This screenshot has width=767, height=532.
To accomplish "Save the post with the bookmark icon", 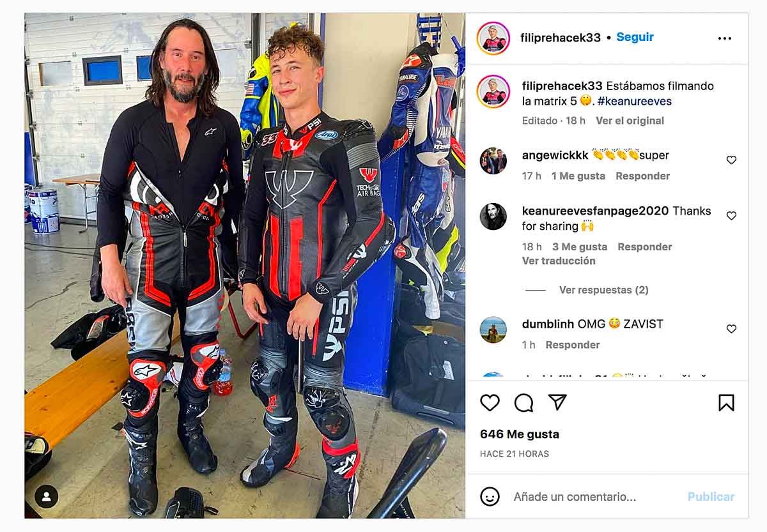I will tap(726, 402).
